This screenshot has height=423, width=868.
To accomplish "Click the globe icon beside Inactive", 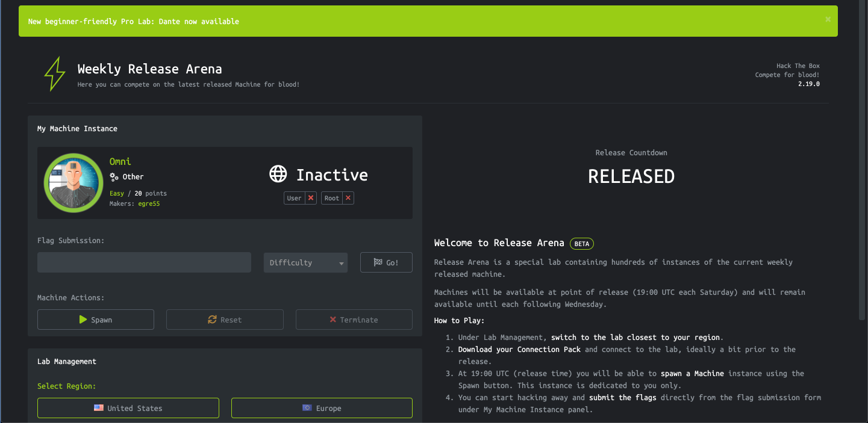I will (278, 174).
